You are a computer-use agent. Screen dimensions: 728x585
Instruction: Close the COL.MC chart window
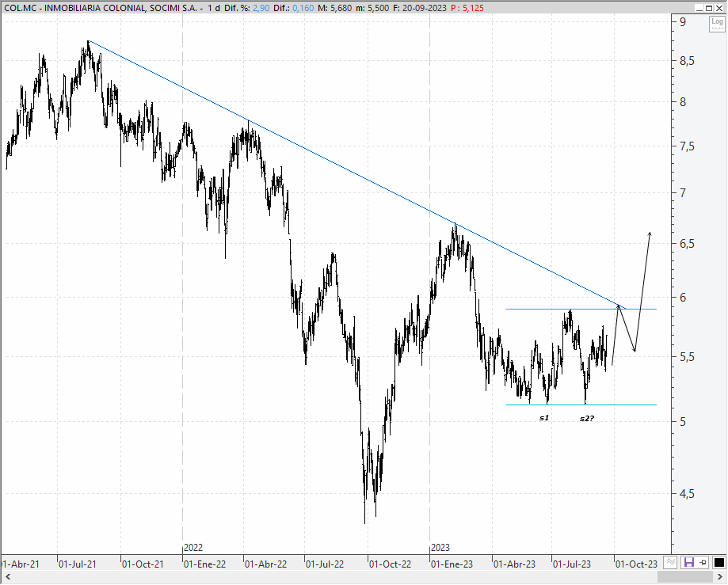click(x=718, y=8)
